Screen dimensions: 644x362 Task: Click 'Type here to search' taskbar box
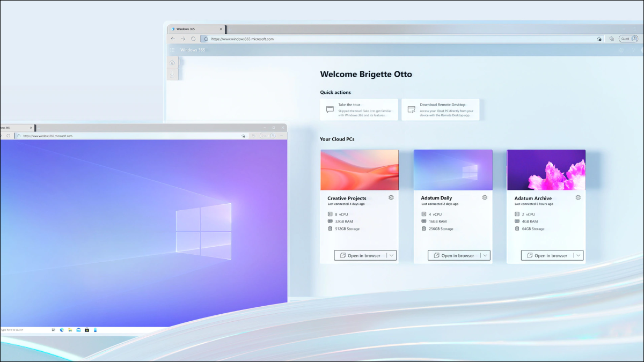click(x=24, y=330)
